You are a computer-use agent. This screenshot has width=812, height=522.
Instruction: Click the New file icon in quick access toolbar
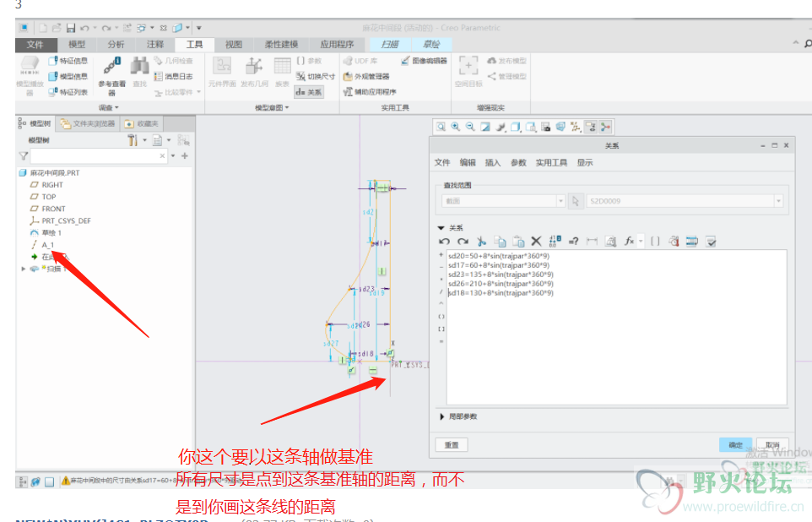pos(43,28)
